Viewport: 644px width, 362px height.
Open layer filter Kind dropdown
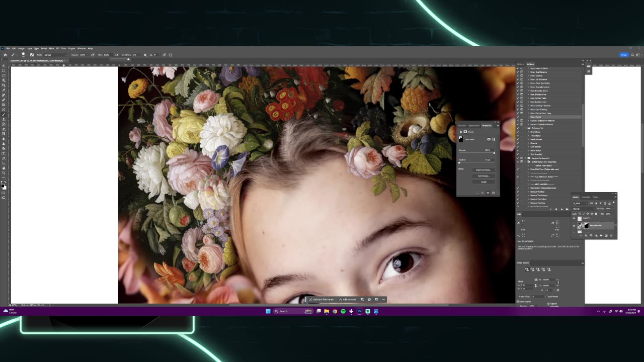pyautogui.click(x=580, y=203)
